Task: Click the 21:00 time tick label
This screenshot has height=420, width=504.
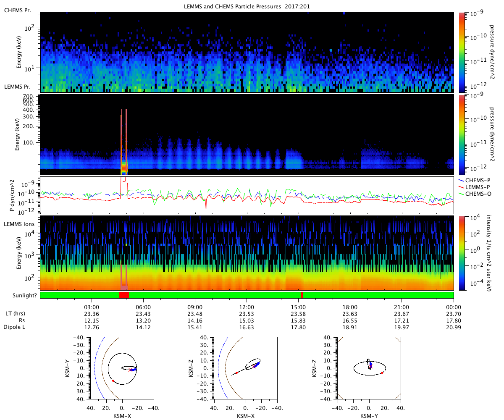Action: coord(402,307)
